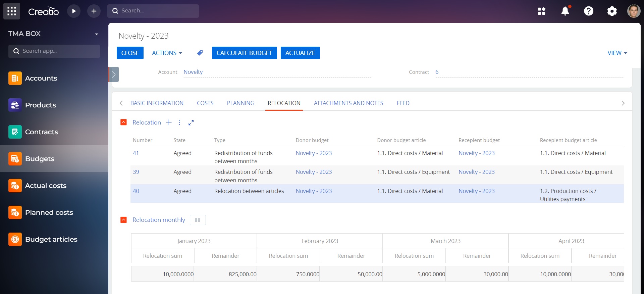Open system settings gear icon

612,11
